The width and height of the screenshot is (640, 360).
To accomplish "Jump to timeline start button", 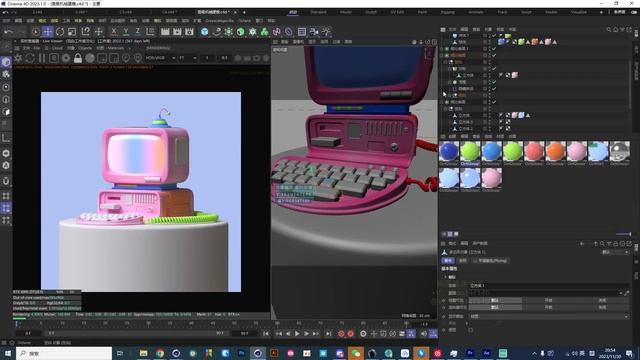I will tap(266, 334).
